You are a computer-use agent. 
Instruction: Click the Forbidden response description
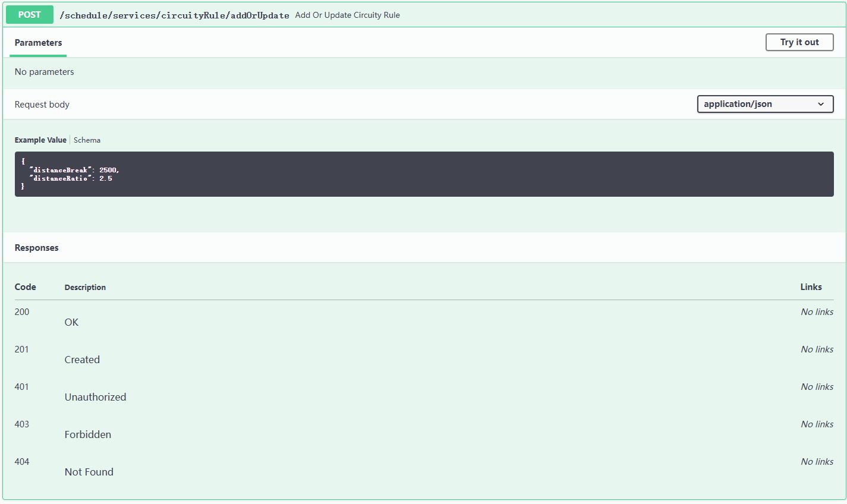pos(87,434)
